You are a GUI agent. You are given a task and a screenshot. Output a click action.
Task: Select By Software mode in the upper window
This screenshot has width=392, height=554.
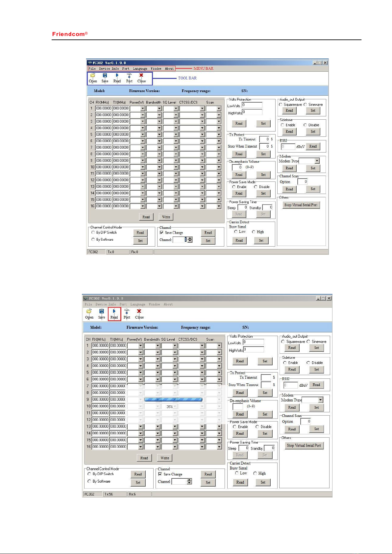93,240
